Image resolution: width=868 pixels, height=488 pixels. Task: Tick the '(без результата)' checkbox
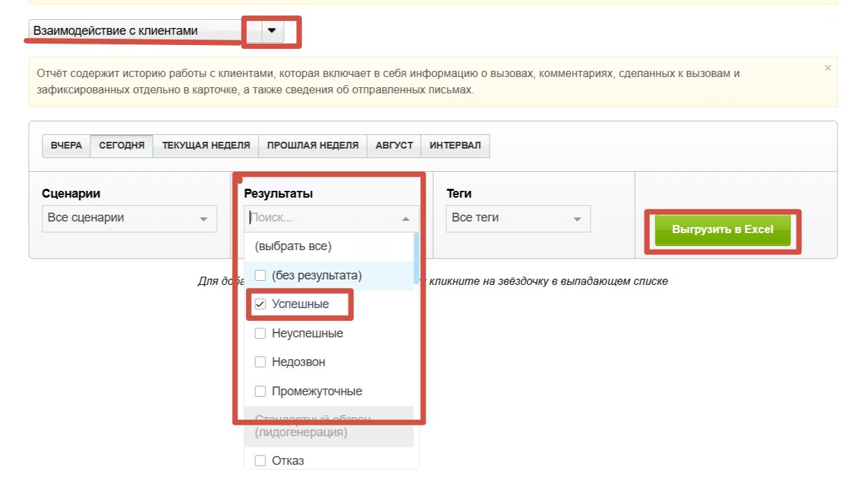coord(260,275)
